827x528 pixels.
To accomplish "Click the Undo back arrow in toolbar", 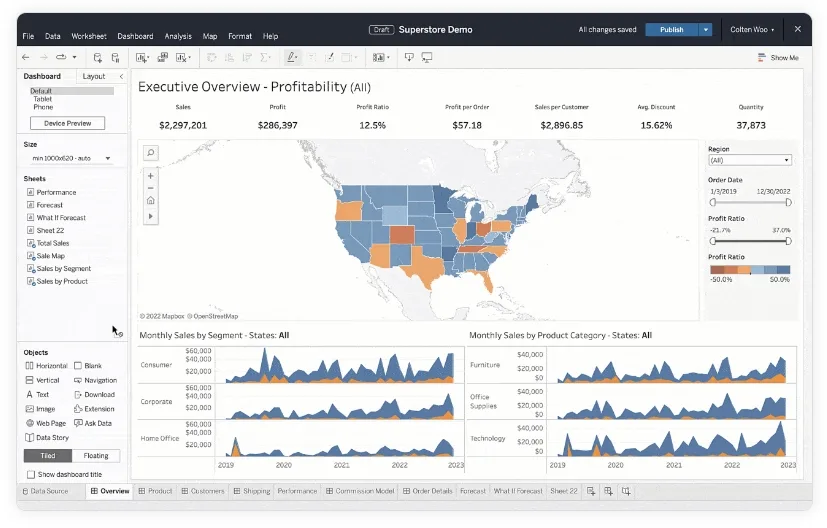I will pos(25,57).
